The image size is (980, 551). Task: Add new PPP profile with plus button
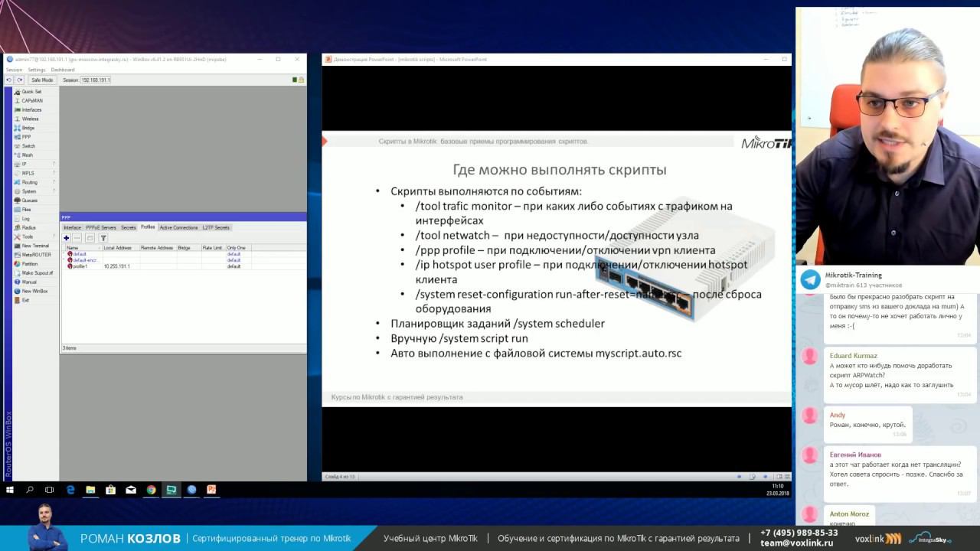[x=67, y=238]
